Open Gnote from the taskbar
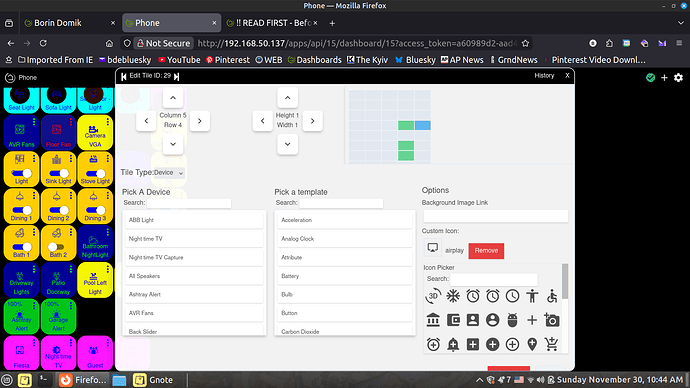690x388 pixels. [x=153, y=380]
